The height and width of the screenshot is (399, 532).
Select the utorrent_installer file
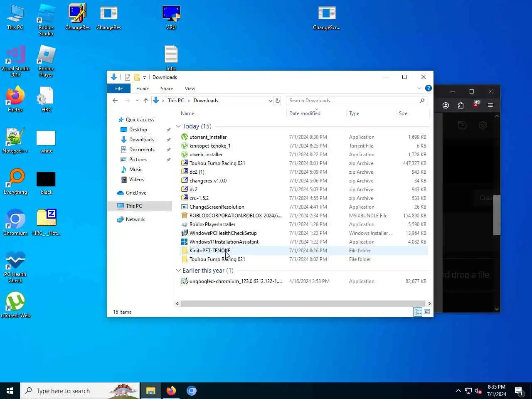pos(208,137)
